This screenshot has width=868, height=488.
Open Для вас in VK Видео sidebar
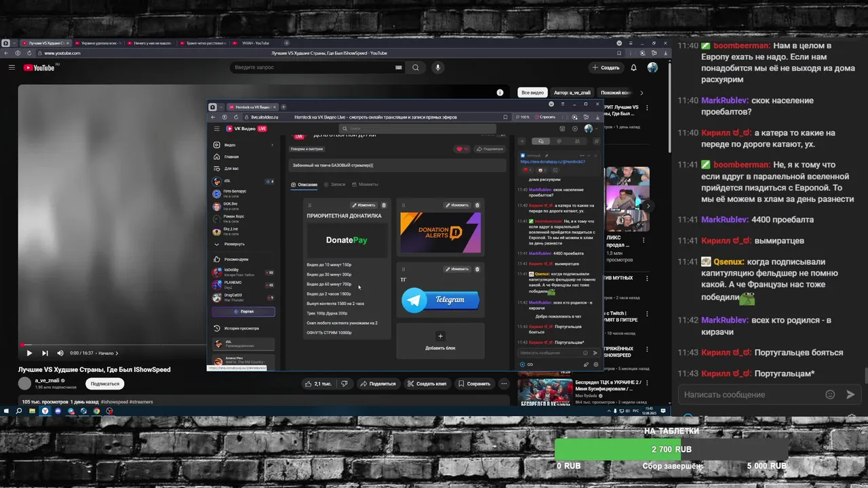(231, 168)
